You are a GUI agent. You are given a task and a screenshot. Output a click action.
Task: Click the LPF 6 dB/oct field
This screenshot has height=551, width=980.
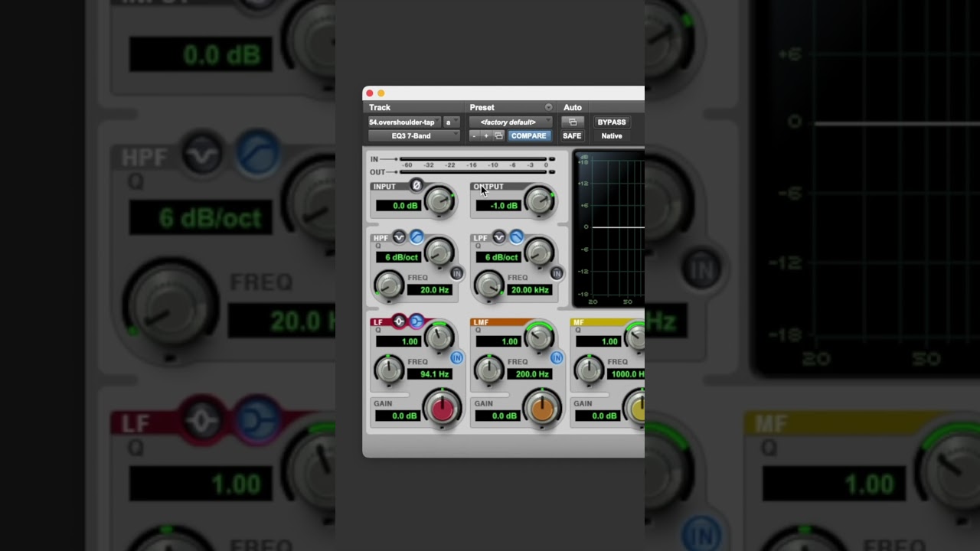coord(498,257)
